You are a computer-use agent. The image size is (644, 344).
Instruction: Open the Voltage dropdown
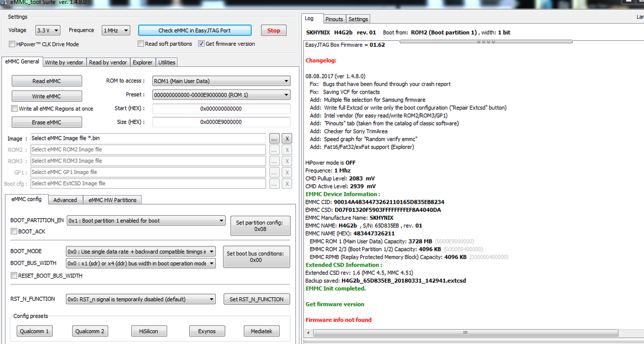[x=48, y=31]
